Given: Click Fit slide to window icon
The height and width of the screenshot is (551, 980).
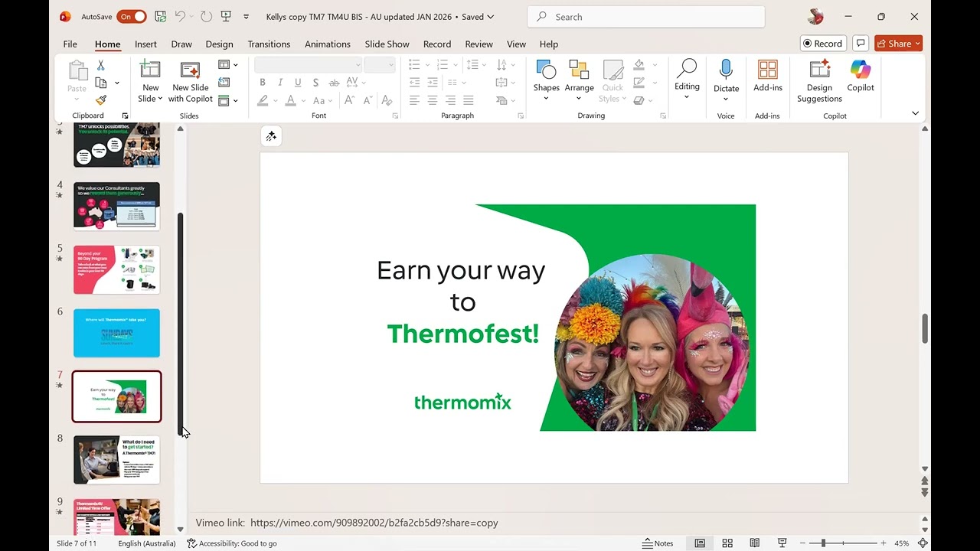Looking at the screenshot, I should 923,543.
